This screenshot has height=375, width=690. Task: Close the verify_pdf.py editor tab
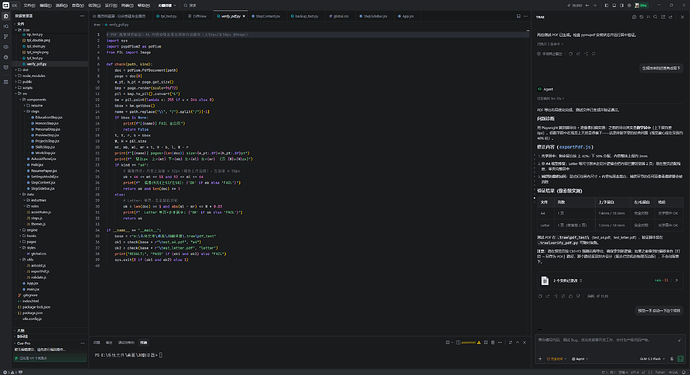tap(244, 16)
